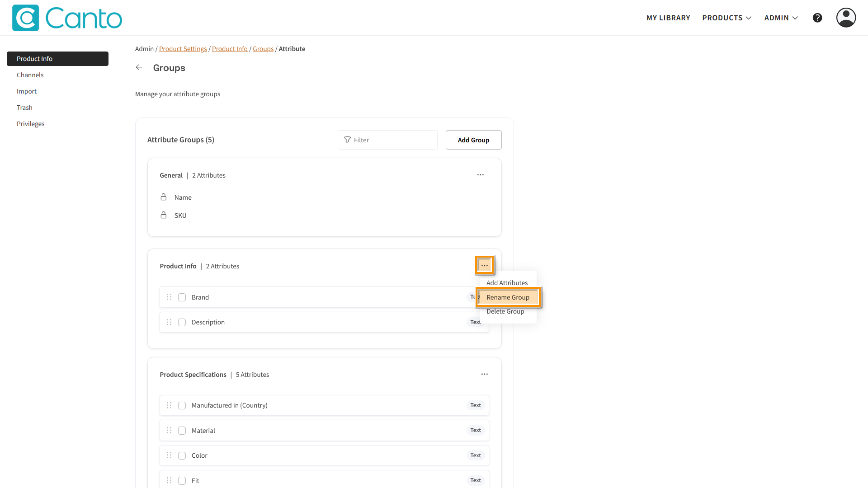868x488 pixels.
Task: Click the Description attribute label
Action: [208, 322]
